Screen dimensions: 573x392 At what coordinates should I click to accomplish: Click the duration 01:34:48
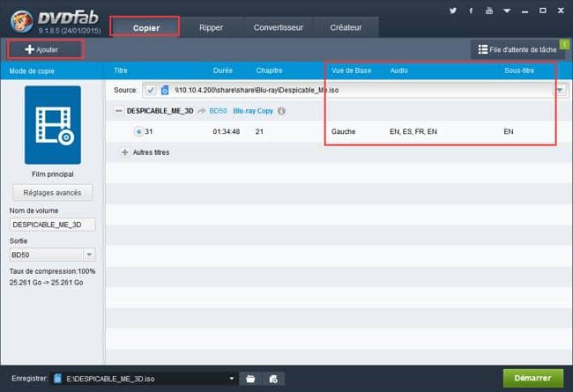tap(227, 131)
